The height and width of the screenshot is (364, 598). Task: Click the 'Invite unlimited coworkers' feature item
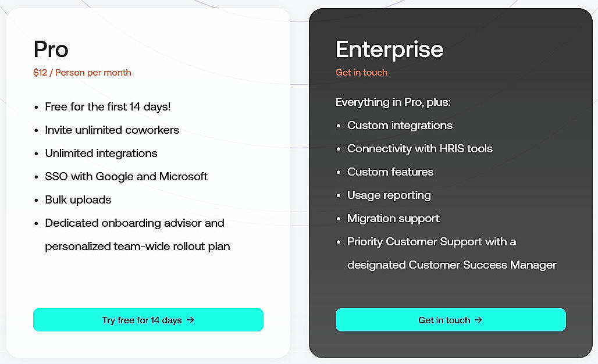coord(112,130)
